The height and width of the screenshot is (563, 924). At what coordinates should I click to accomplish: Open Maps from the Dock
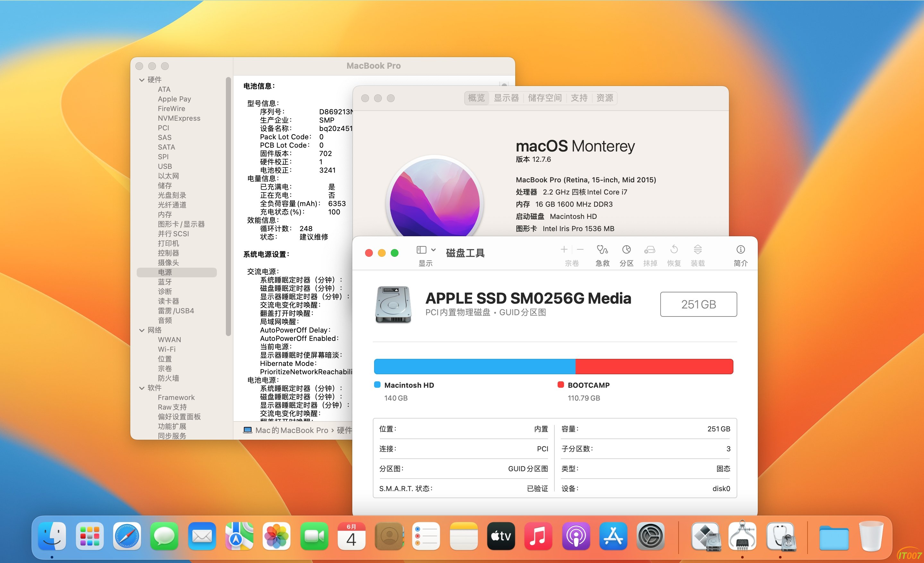(239, 536)
